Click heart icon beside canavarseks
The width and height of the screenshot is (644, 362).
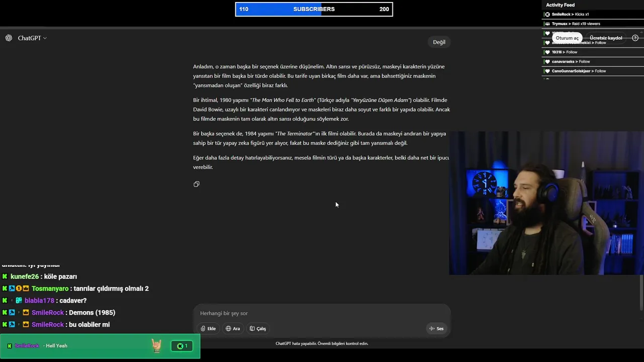click(x=547, y=62)
